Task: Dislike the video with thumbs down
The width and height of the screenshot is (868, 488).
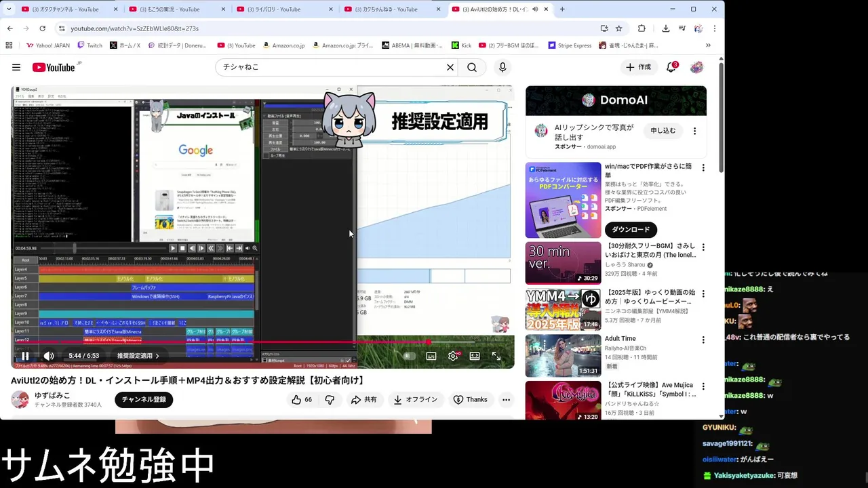Action: 330,400
